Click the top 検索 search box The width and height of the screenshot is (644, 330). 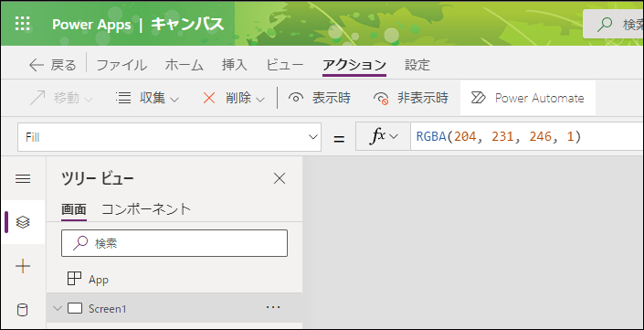click(613, 25)
